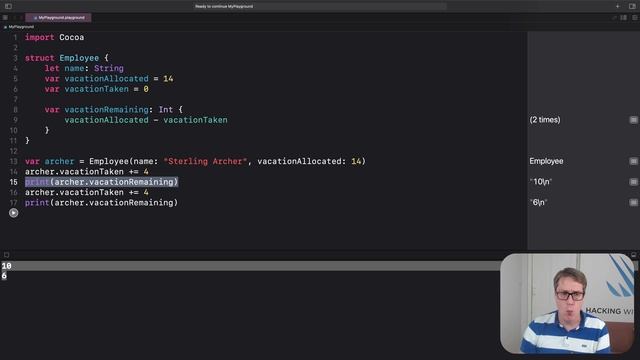The image size is (640, 360).
Task: Click 'var vacationRemaining: Int {' line
Action: 114,109
